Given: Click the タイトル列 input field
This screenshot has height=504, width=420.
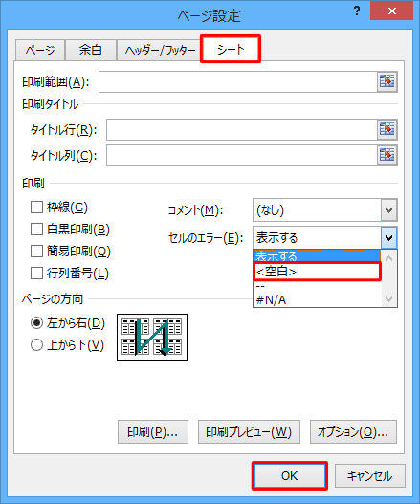Looking at the screenshot, I should tap(242, 156).
